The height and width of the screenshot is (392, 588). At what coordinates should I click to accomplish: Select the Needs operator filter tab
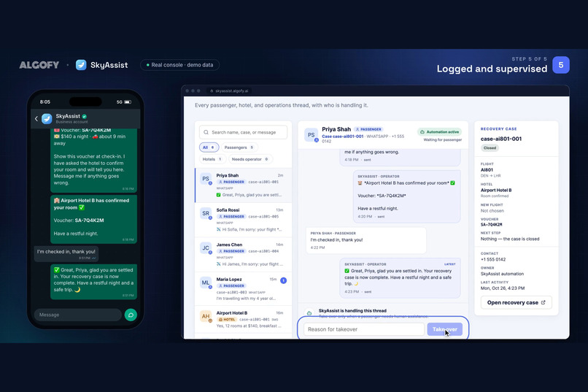coord(250,159)
